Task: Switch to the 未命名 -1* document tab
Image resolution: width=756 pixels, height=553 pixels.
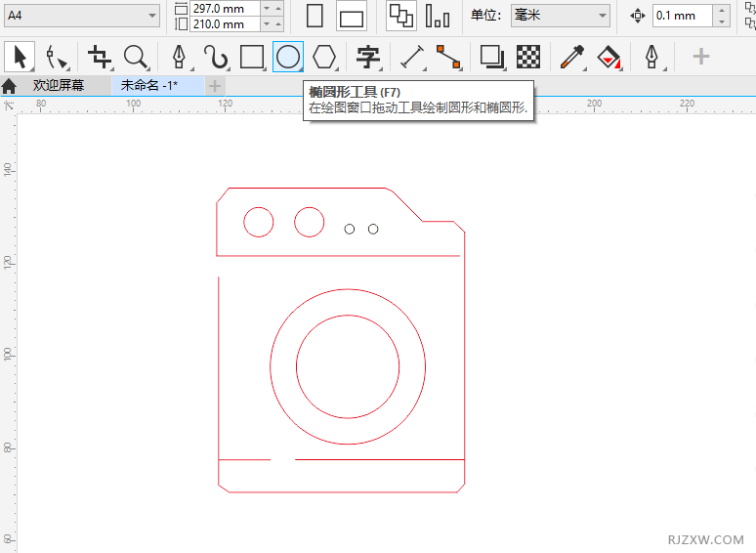Action: click(148, 86)
